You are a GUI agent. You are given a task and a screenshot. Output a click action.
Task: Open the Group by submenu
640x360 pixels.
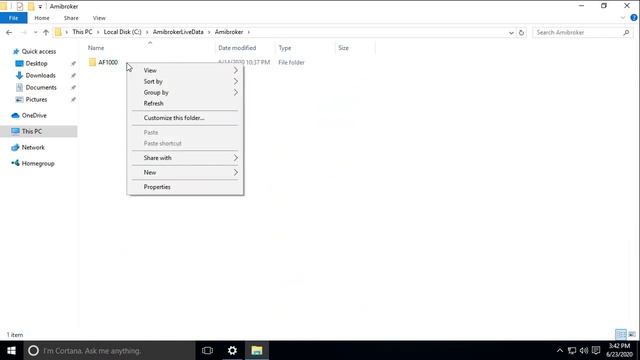click(185, 92)
